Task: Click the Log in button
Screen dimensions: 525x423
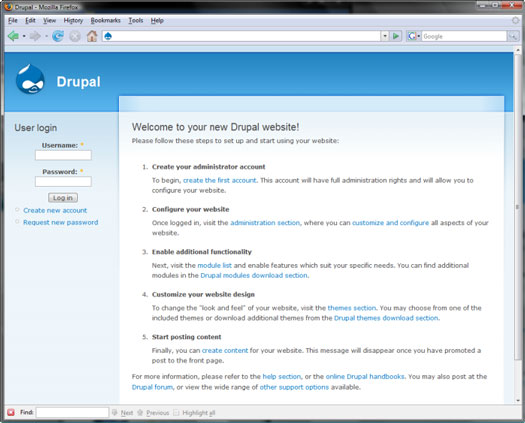Action: click(x=63, y=198)
